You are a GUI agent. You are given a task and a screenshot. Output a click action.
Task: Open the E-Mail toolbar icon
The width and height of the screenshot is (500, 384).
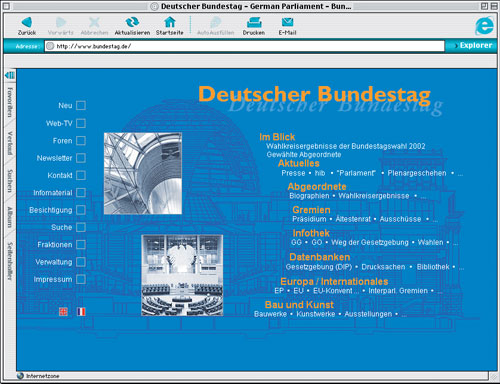(287, 22)
